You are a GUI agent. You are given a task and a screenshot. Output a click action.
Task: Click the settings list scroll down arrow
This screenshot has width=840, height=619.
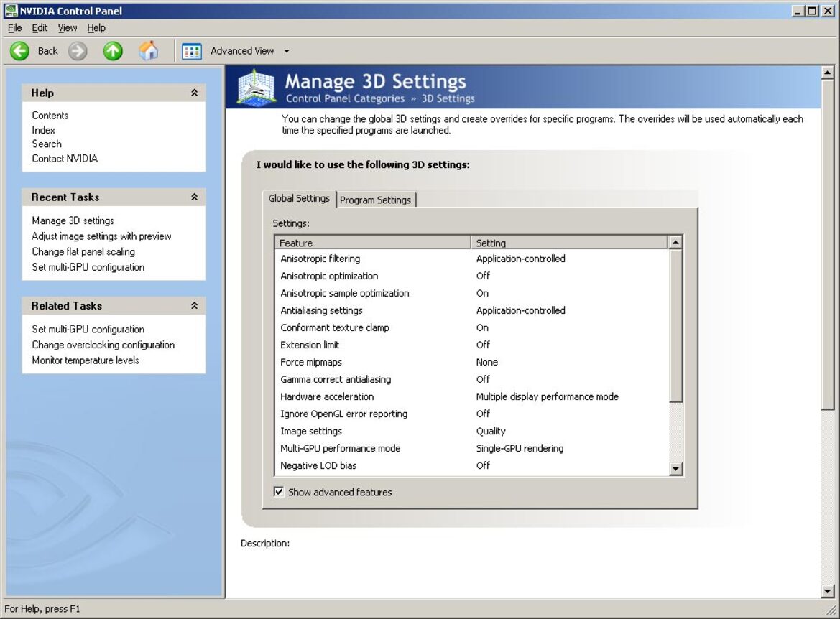point(675,468)
